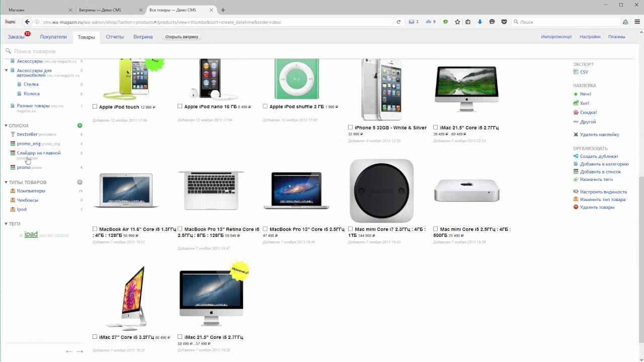This screenshot has height=362, width=644.
Task: Open a new browser tab with plus
Action: coord(223,10)
